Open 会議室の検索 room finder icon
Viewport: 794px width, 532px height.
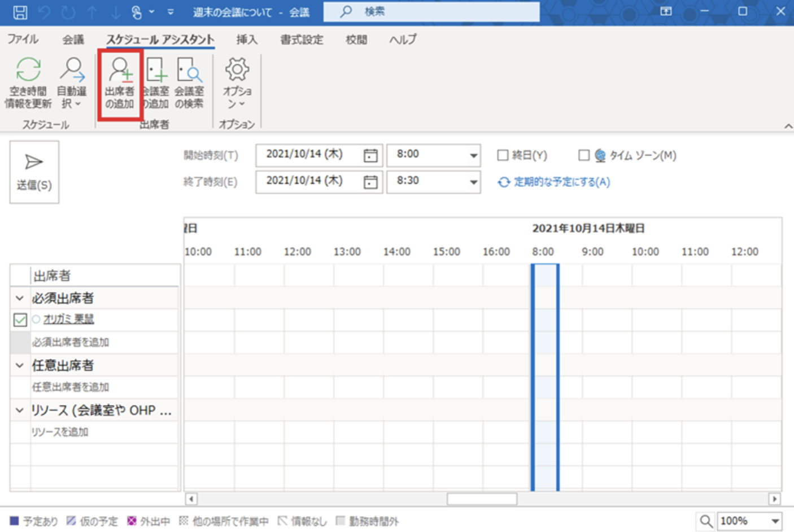(189, 71)
